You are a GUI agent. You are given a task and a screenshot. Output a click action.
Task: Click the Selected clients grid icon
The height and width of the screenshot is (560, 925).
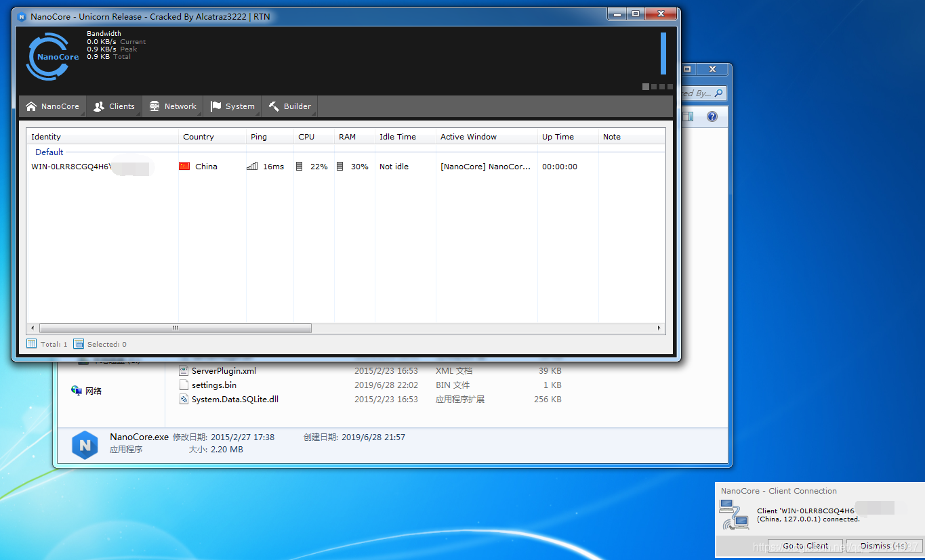click(78, 344)
